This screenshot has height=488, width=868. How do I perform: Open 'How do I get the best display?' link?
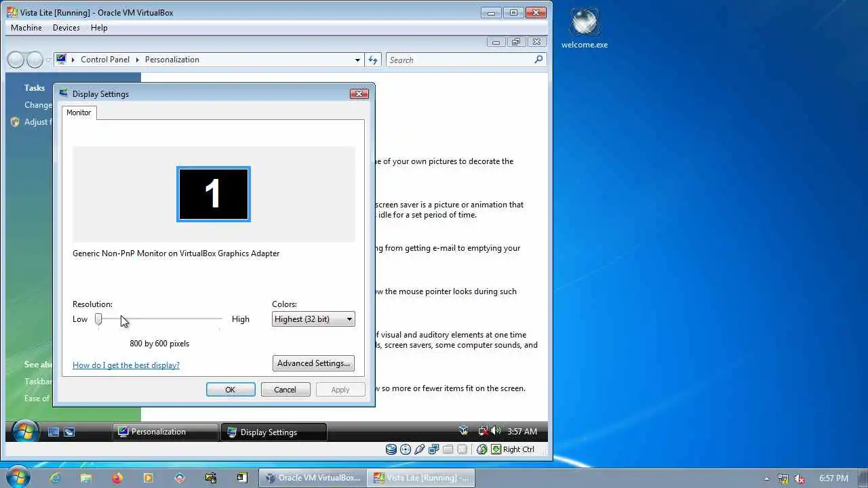126,365
